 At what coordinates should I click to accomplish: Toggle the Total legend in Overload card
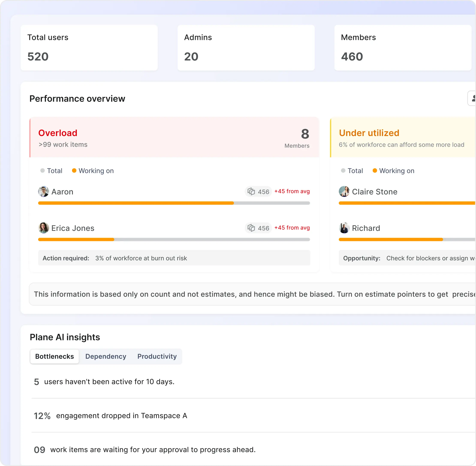click(x=51, y=171)
